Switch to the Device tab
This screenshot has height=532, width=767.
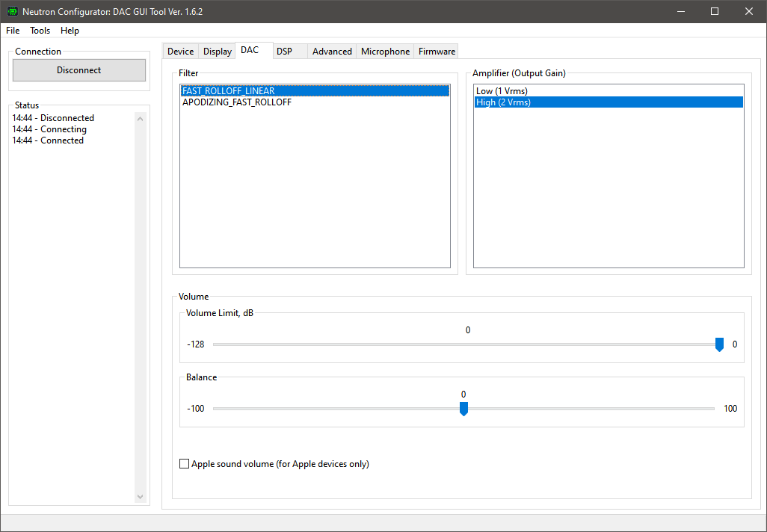180,52
